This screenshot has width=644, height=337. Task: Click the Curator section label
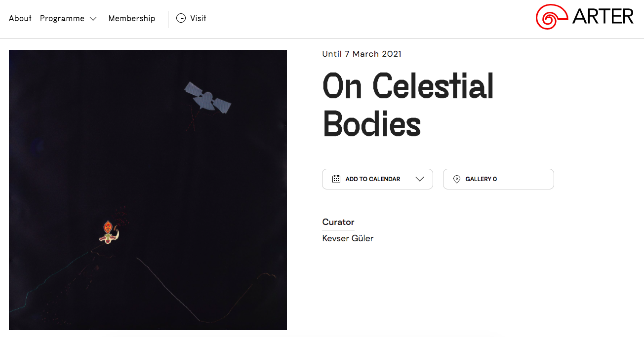(x=338, y=222)
